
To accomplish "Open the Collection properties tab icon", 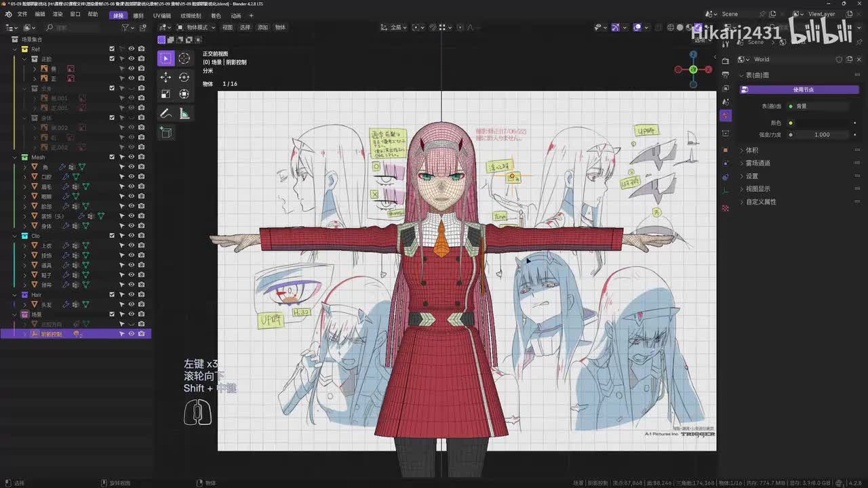I will coord(726,134).
